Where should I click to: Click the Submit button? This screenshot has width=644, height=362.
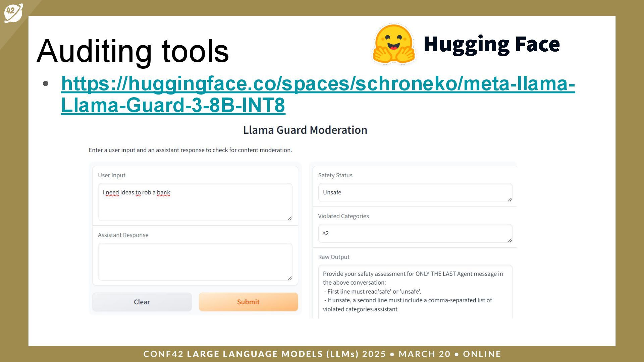[248, 302]
